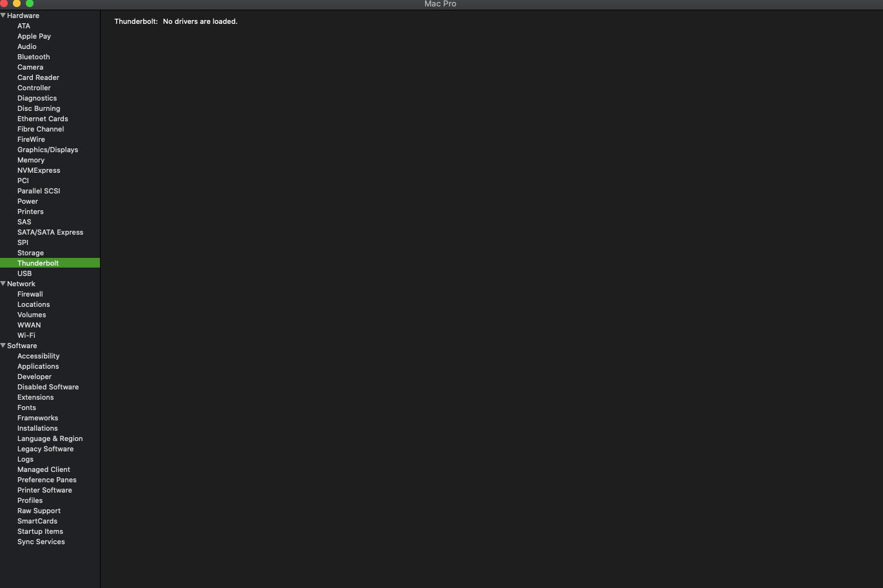This screenshot has height=588, width=883.
Task: Click the 'No drivers are loaded.' text
Action: (x=200, y=21)
